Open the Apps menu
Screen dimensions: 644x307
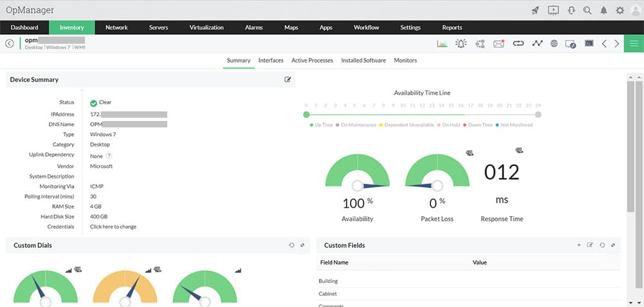click(x=326, y=28)
